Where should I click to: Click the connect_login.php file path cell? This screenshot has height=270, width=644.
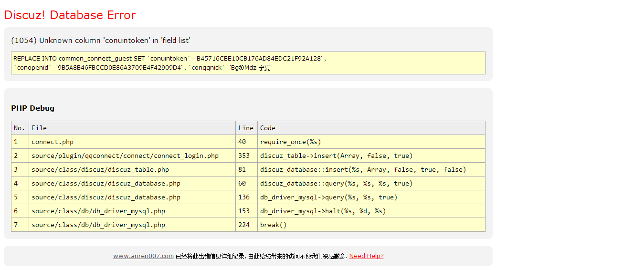125,156
